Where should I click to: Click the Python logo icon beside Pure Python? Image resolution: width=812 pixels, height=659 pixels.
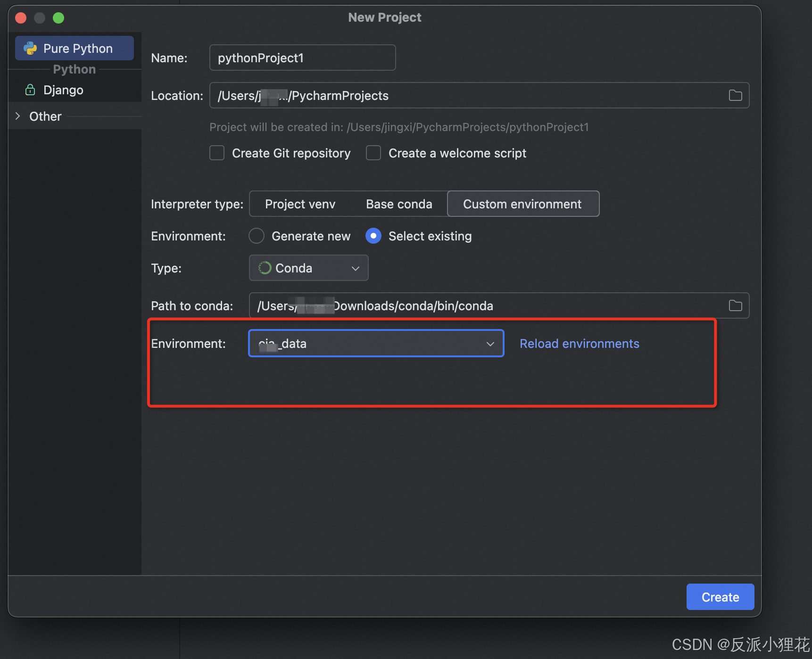click(x=30, y=48)
